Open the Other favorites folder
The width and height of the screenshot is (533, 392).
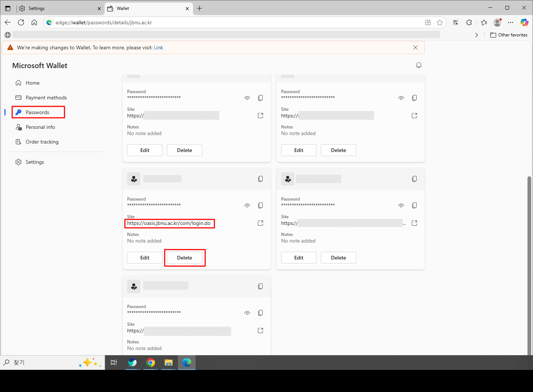point(509,35)
